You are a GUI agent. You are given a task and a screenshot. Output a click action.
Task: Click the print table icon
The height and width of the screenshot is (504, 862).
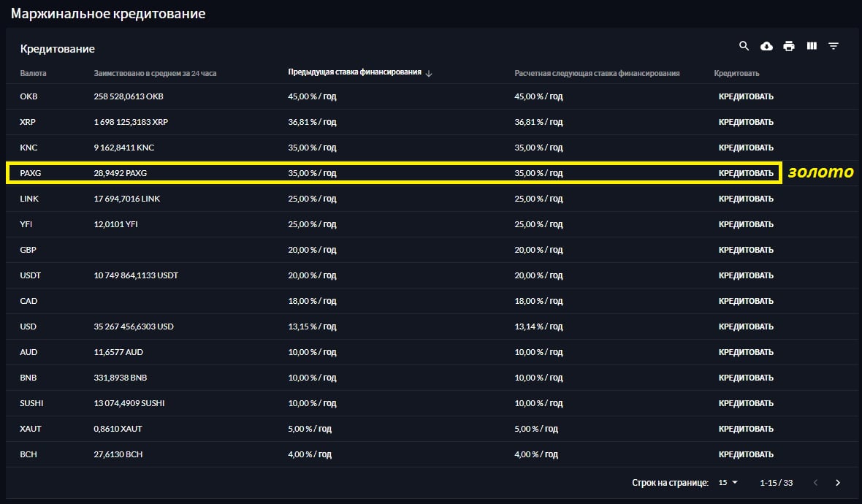(x=789, y=46)
